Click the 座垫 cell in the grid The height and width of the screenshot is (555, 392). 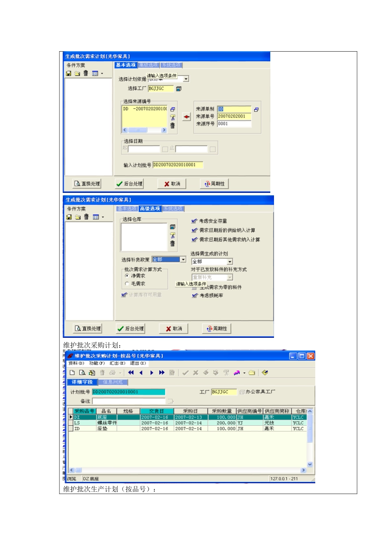click(x=107, y=429)
